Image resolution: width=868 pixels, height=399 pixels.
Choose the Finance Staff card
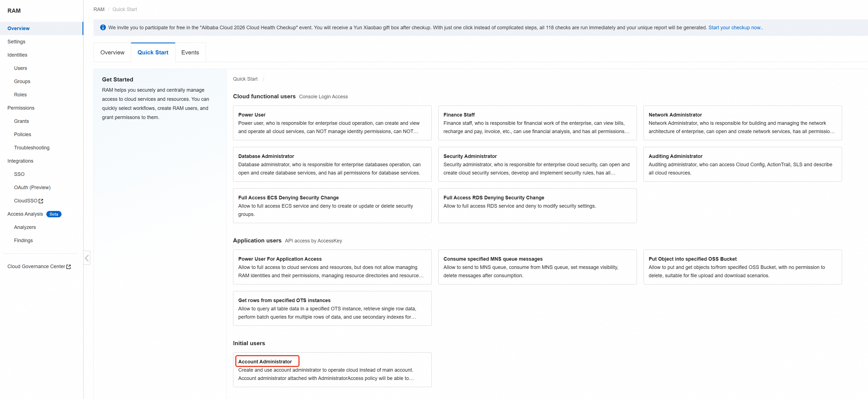(x=537, y=123)
